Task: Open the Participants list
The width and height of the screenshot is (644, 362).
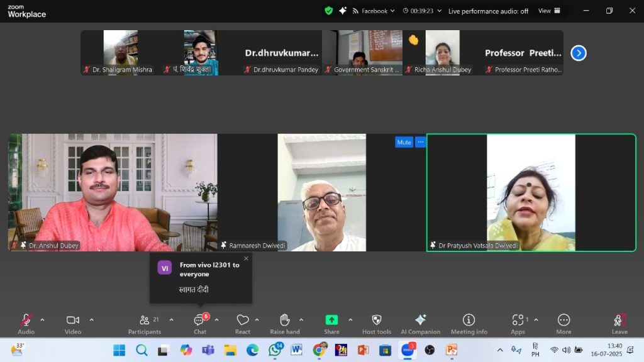Action: pos(145,322)
